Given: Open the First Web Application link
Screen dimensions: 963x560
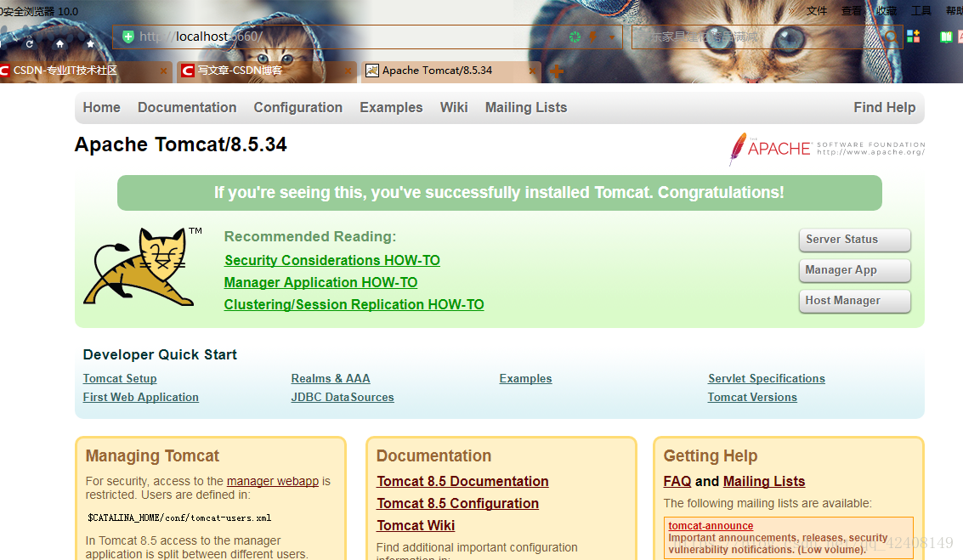Looking at the screenshot, I should [140, 398].
